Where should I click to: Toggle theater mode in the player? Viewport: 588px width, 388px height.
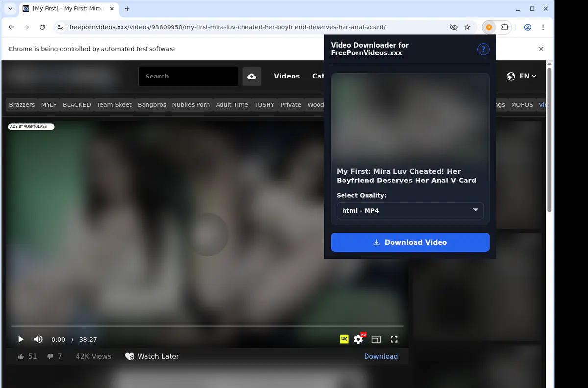pyautogui.click(x=376, y=339)
